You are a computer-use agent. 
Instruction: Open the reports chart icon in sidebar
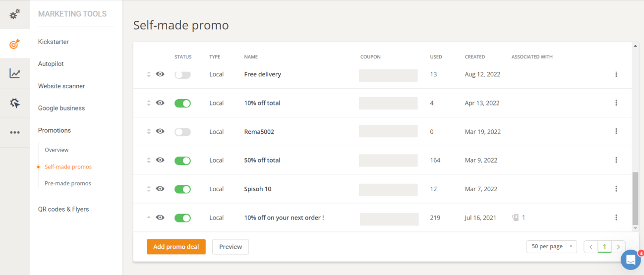(15, 74)
